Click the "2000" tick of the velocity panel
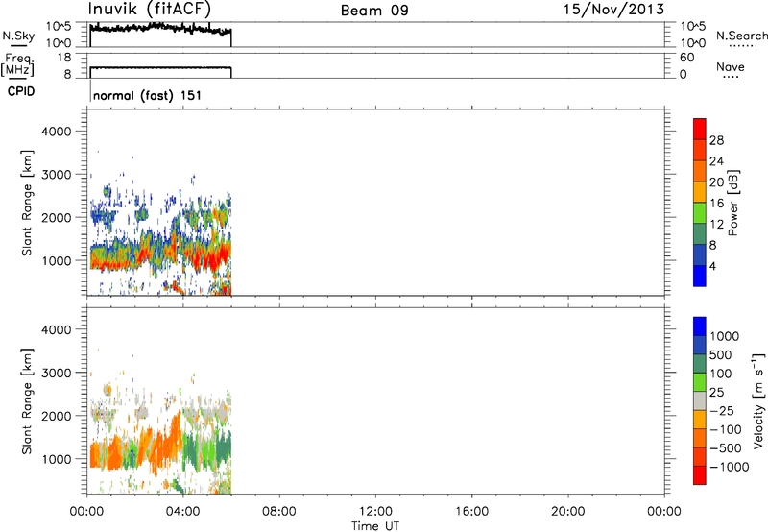The image size is (768, 532). (57, 416)
